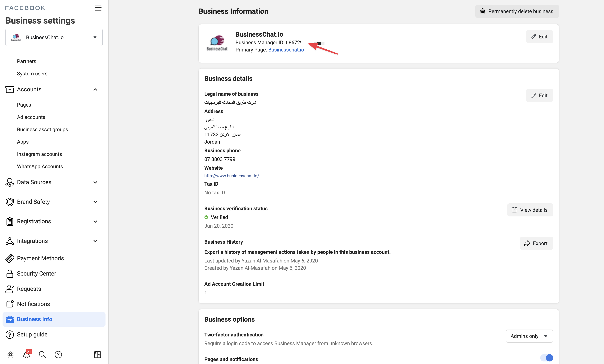Click the 'Jun 20, 2020' verification date
The image size is (604, 364).
[x=219, y=226]
